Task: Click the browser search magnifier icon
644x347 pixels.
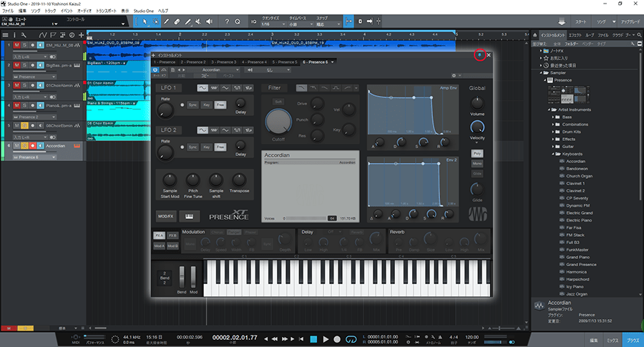Action: [639, 35]
